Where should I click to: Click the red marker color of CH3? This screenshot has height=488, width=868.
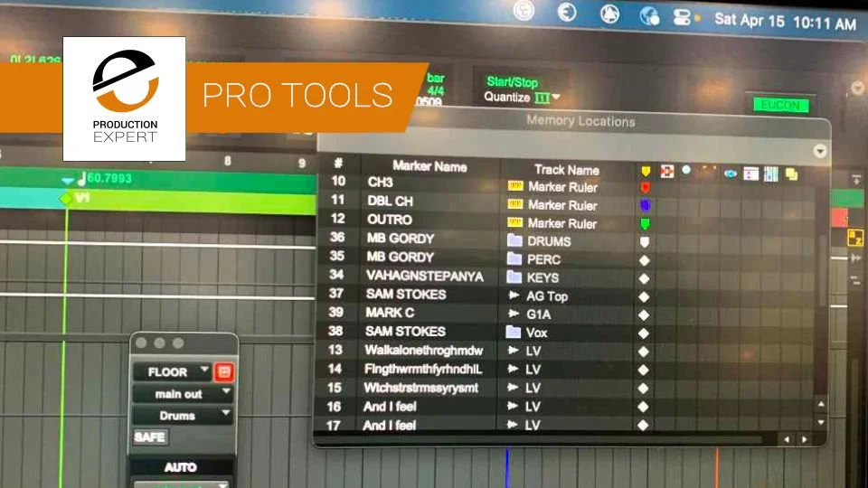[x=645, y=188]
